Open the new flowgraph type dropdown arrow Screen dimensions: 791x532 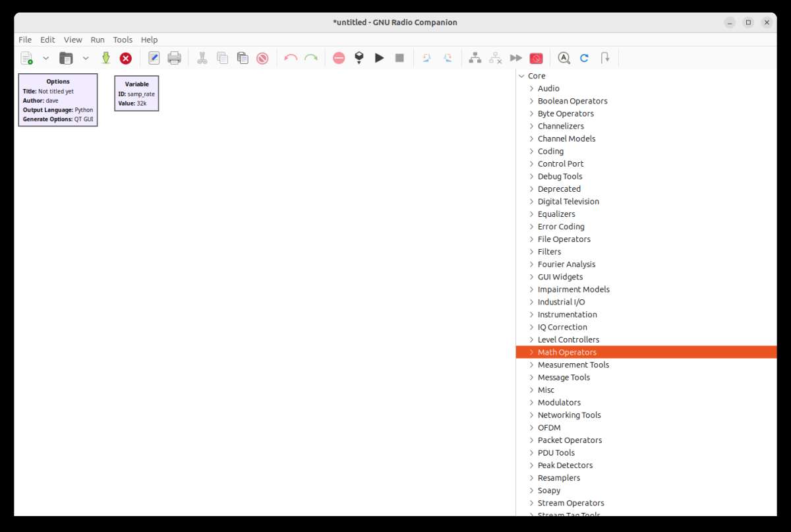point(46,58)
